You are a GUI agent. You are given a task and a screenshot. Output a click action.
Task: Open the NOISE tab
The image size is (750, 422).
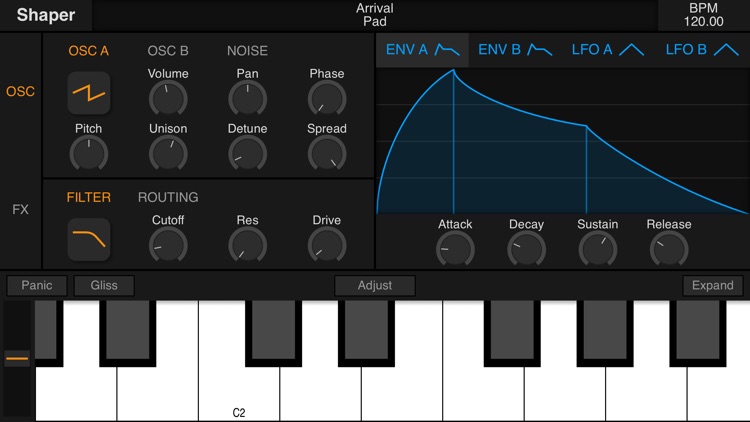(x=247, y=51)
